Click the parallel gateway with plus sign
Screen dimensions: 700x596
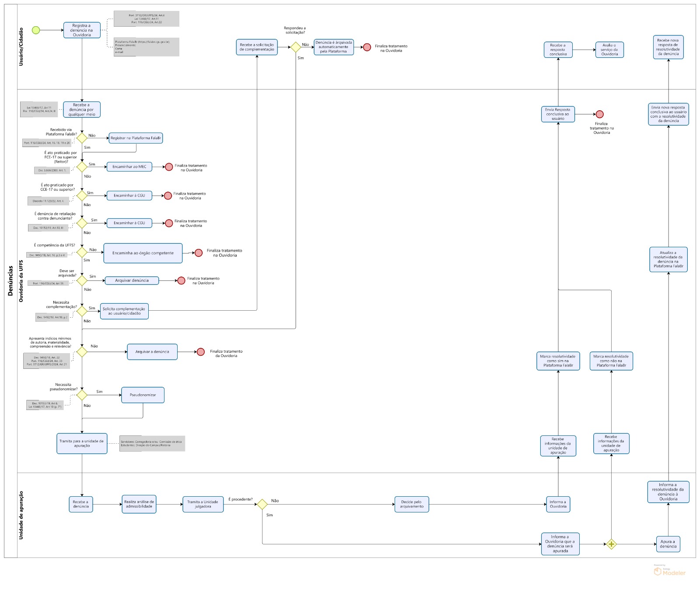pos(611,544)
